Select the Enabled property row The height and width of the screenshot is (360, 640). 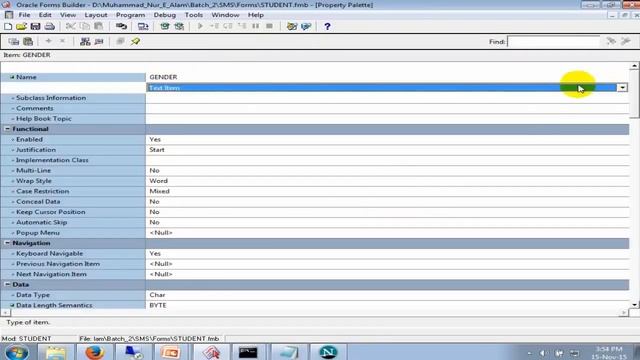click(x=315, y=140)
